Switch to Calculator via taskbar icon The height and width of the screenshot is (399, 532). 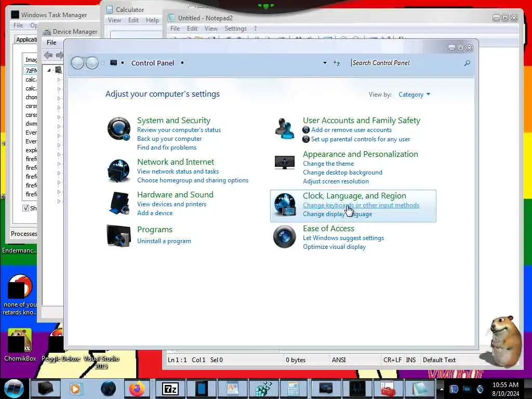293,389
